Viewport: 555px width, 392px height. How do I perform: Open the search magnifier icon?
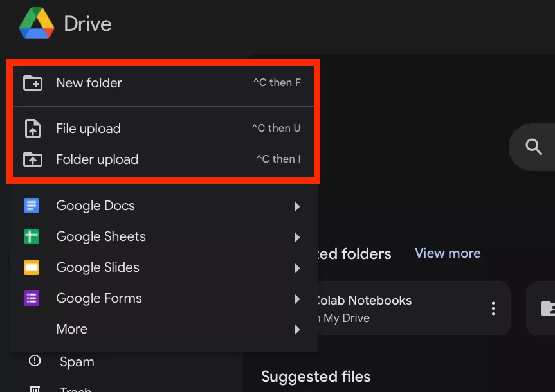532,147
